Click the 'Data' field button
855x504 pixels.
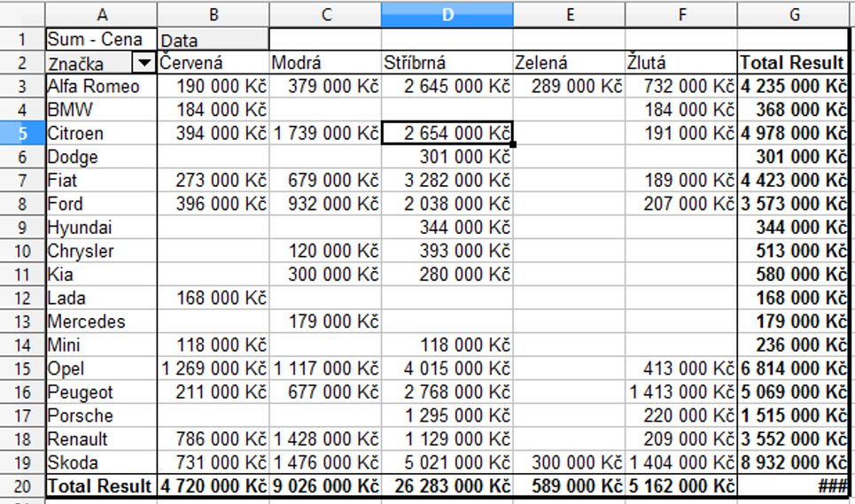pos(214,39)
